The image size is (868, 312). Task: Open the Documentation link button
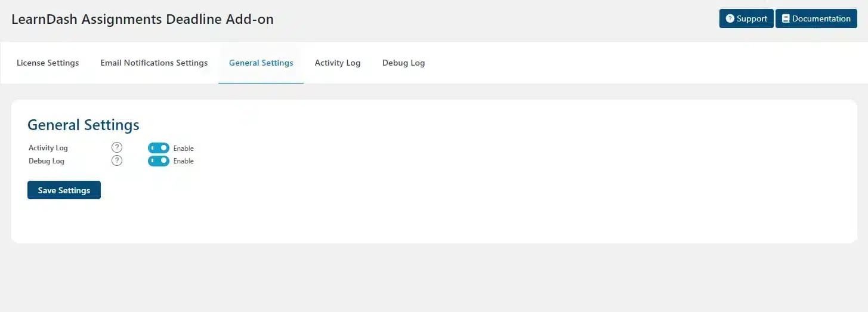pos(816,18)
